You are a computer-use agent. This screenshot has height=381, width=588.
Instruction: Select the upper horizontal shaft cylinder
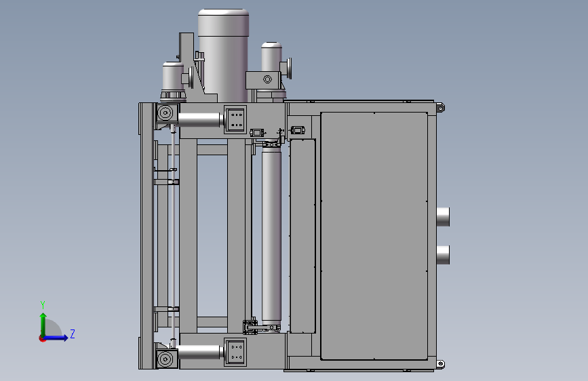(x=199, y=119)
